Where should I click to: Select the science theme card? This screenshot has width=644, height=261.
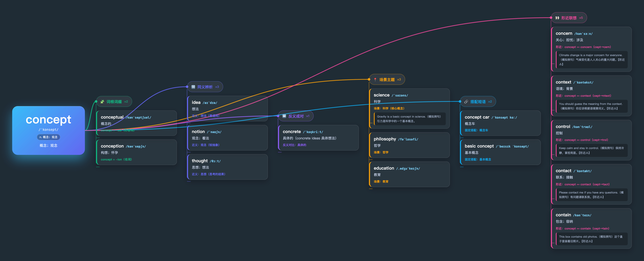pyautogui.click(x=410, y=109)
